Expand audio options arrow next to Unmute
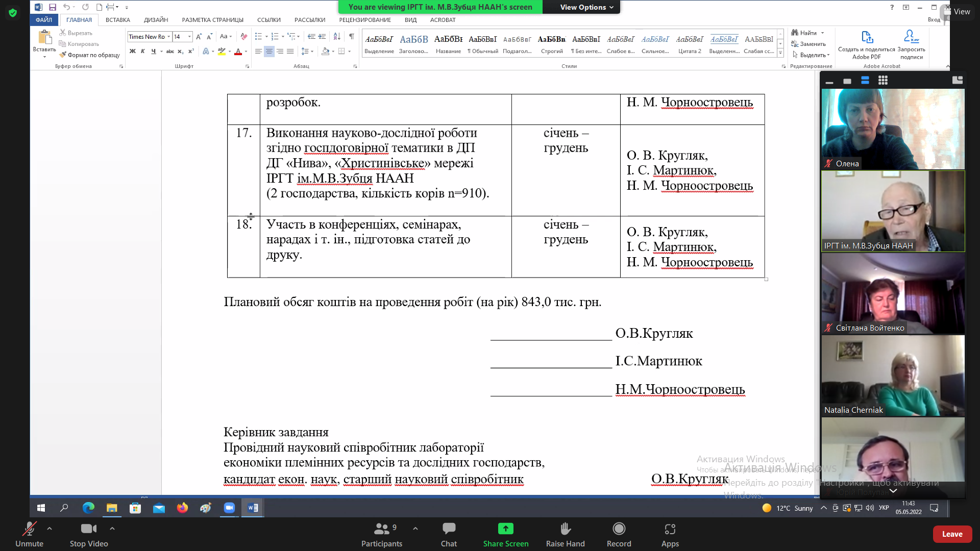Viewport: 980px width, 551px height. 50,529
